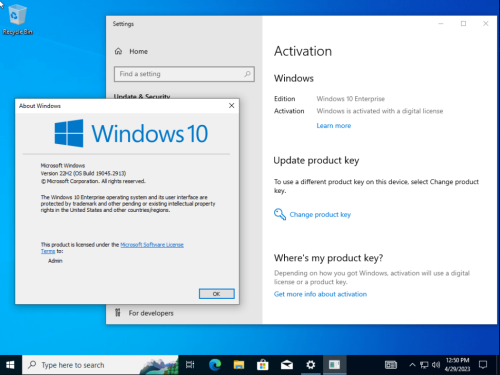Click Get more info about activation link
Screen dimensions: 500x375
click(320, 294)
